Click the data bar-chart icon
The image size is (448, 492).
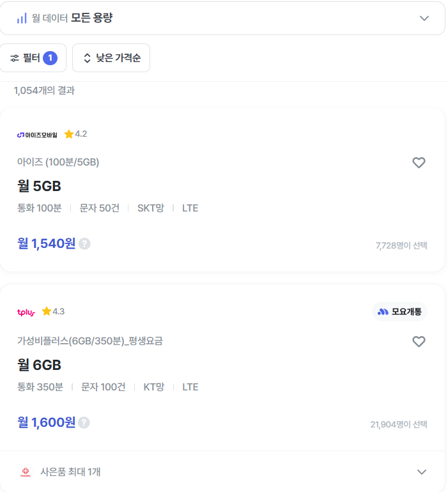[x=22, y=19]
